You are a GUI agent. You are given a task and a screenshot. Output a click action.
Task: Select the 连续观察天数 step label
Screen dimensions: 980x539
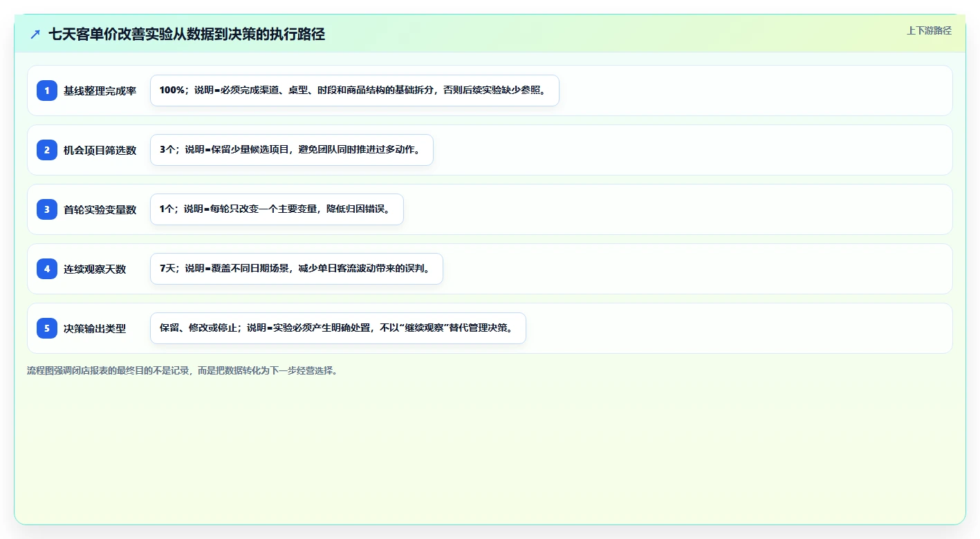pyautogui.click(x=95, y=269)
